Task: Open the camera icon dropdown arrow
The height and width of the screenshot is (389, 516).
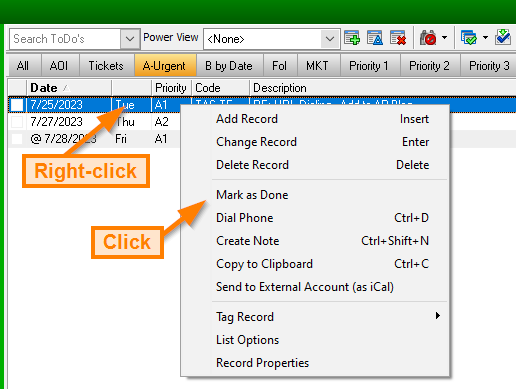Action: [x=444, y=37]
